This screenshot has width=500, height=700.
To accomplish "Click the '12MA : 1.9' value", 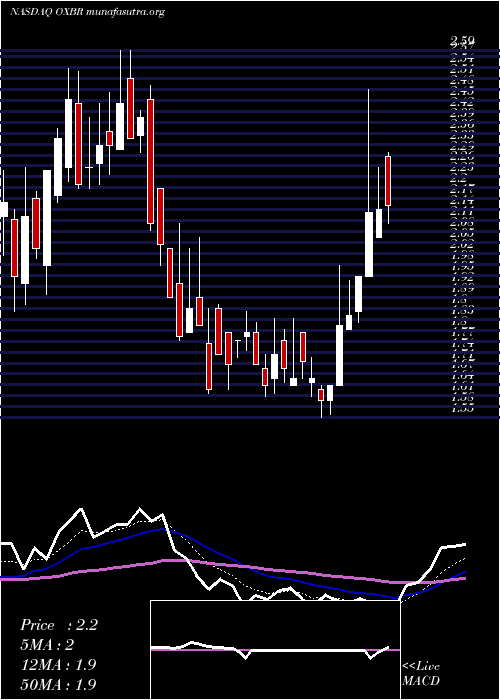I will pyautogui.click(x=58, y=665).
